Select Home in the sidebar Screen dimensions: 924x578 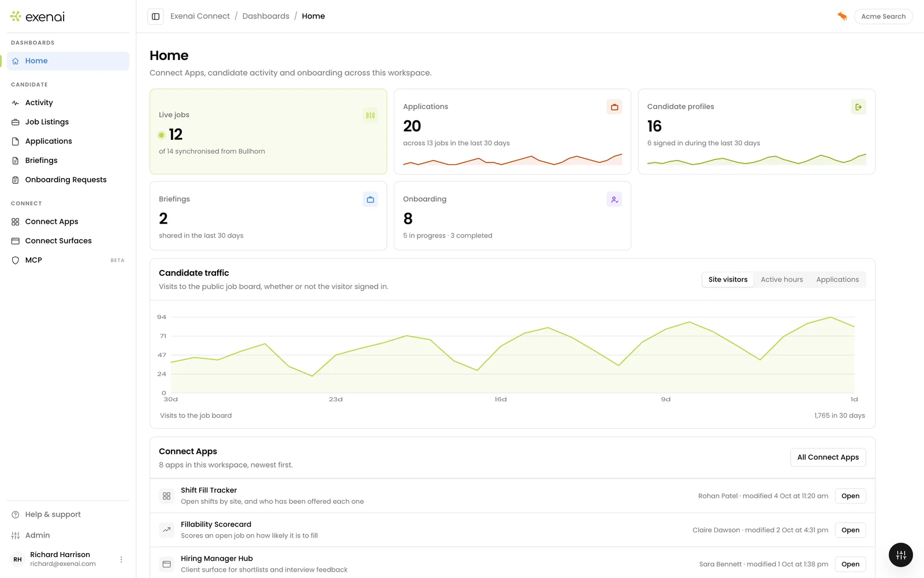pyautogui.click(x=68, y=61)
